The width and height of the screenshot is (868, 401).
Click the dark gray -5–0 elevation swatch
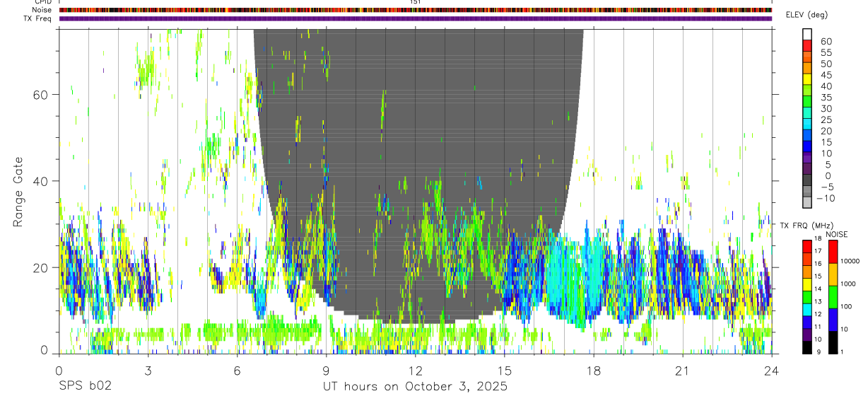coord(807,181)
